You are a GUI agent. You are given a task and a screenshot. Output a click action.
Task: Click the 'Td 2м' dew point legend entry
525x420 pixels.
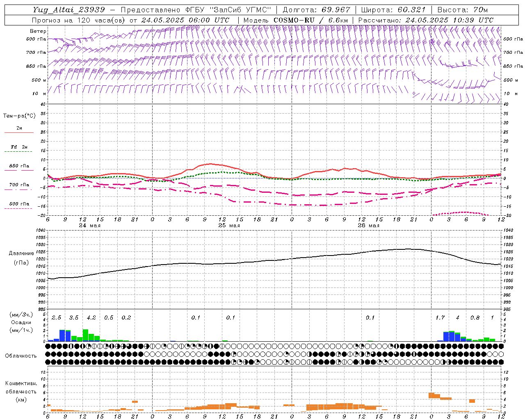[x=19, y=147]
